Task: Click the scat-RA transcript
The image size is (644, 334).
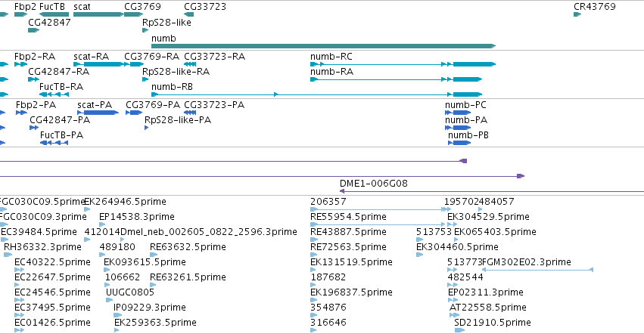Action: pos(98,64)
